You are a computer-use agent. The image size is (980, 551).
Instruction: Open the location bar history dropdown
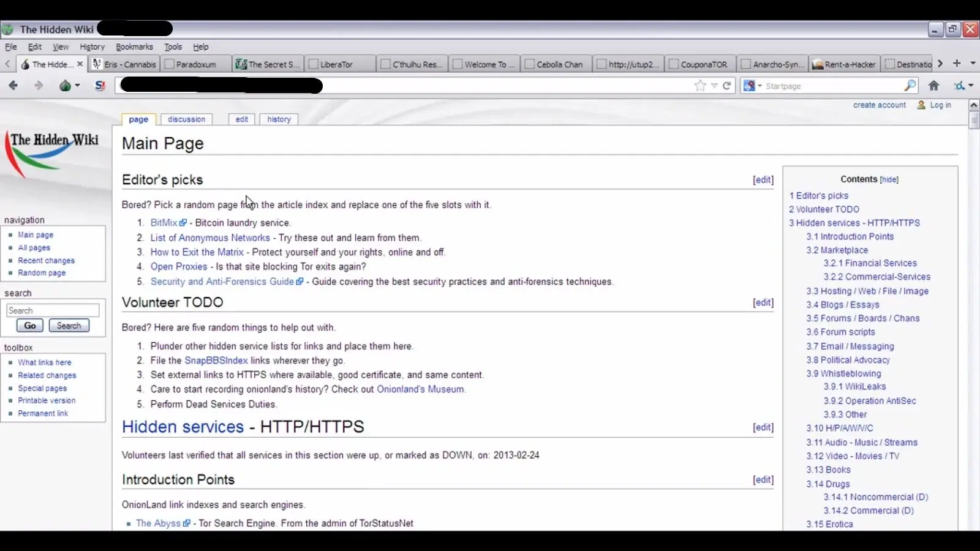pyautogui.click(x=714, y=86)
